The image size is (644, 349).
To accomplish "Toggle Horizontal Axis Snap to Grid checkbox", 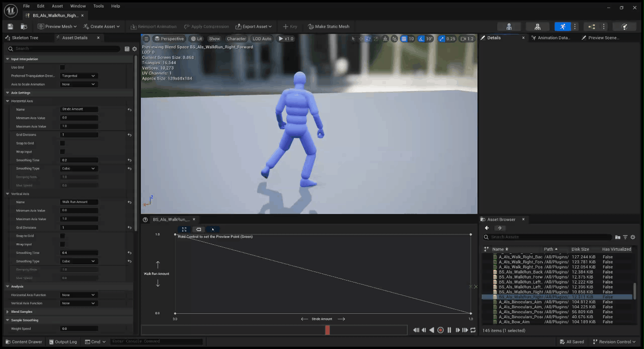I will coord(62,143).
